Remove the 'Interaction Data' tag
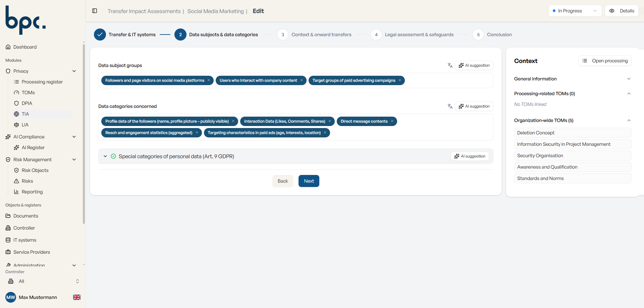This screenshot has height=308, width=644. (330, 121)
